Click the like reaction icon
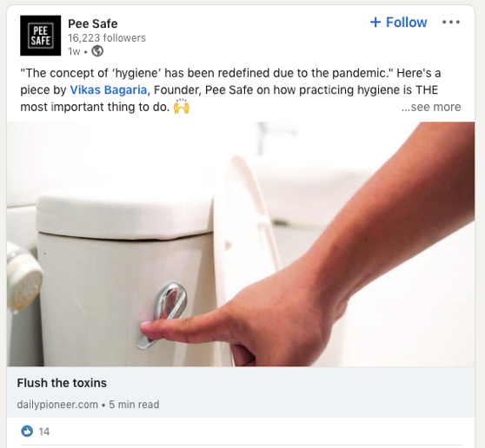The image size is (485, 448). tap(27, 431)
